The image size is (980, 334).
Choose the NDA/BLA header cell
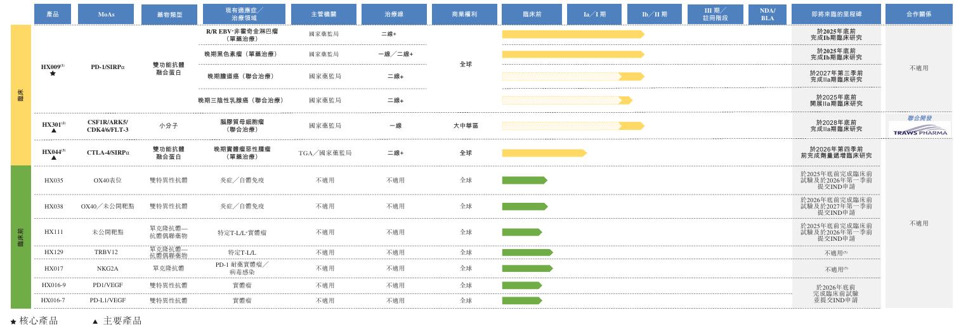767,15
